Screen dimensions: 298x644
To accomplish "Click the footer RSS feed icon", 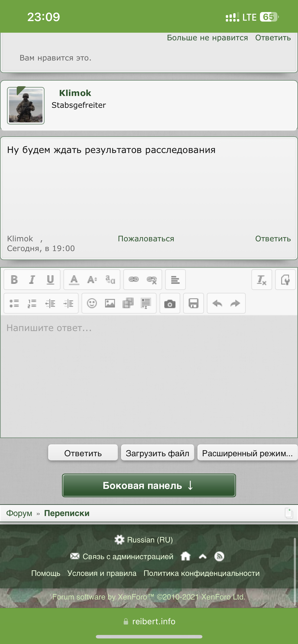I will coord(219,556).
